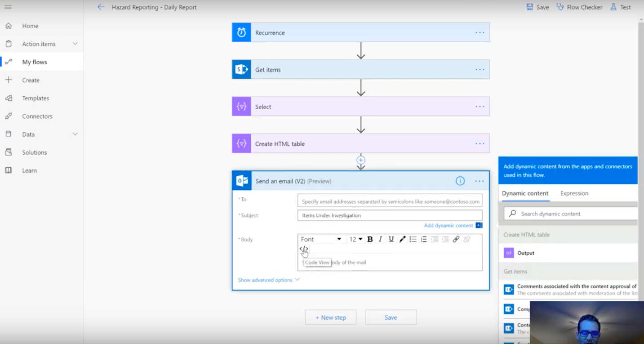644x344 pixels.
Task: Click the Recurrence clock icon
Action: tap(241, 32)
